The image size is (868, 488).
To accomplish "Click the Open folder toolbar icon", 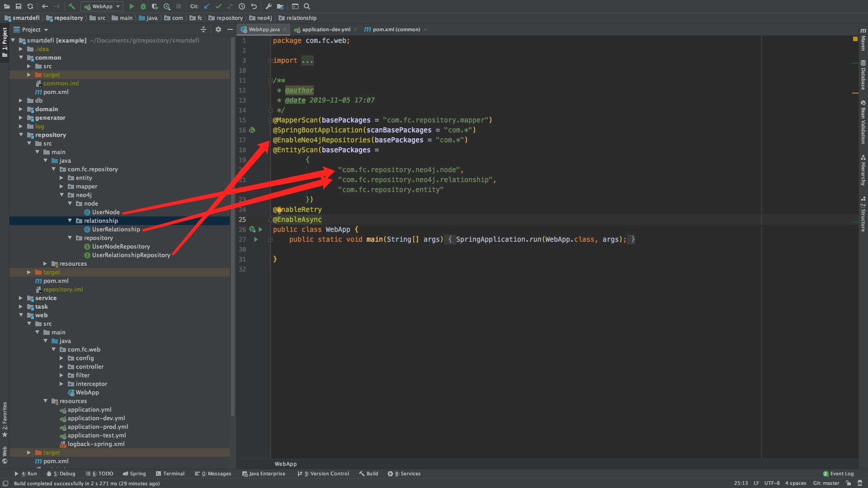I will (7, 6).
